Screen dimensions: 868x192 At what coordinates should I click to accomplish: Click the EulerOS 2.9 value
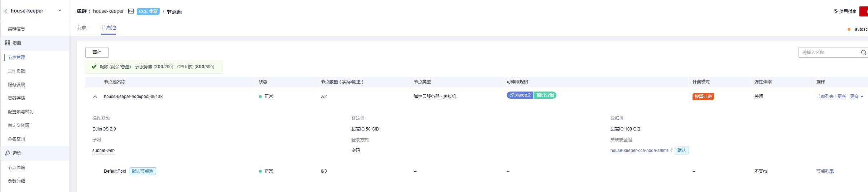104,129
